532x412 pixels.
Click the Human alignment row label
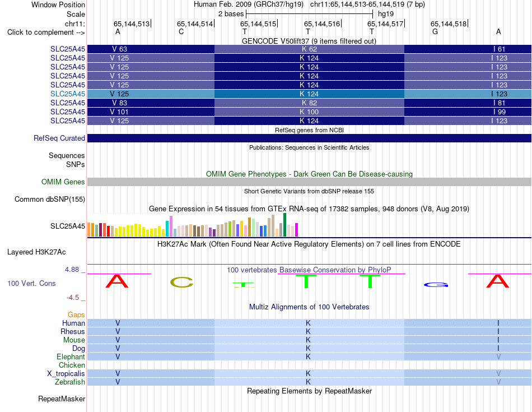tap(73, 323)
